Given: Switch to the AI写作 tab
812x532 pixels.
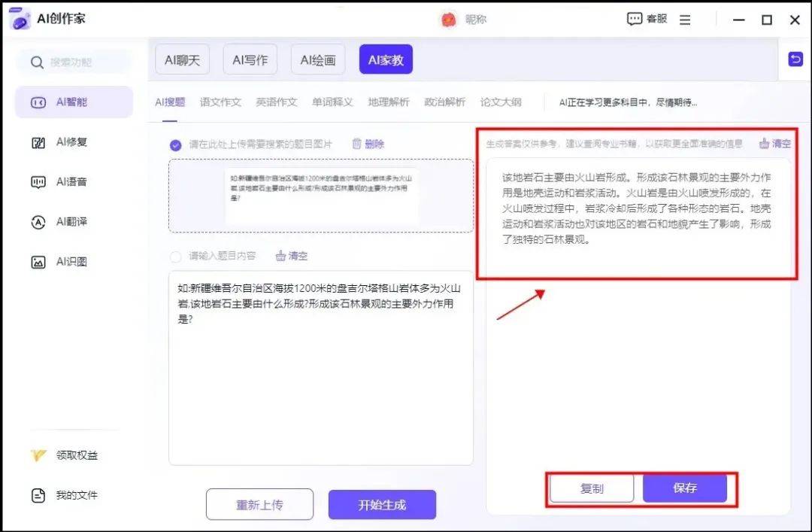Looking at the screenshot, I should pyautogui.click(x=250, y=59).
